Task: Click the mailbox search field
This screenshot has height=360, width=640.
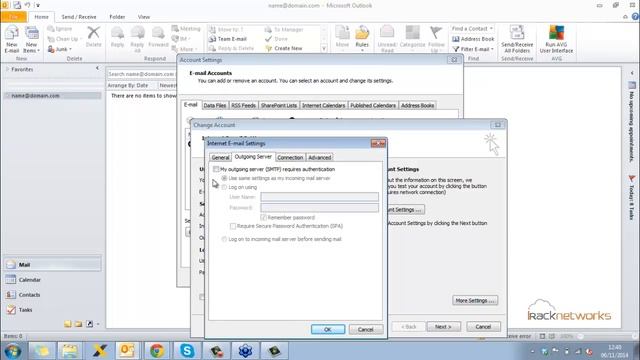Action: click(x=141, y=74)
